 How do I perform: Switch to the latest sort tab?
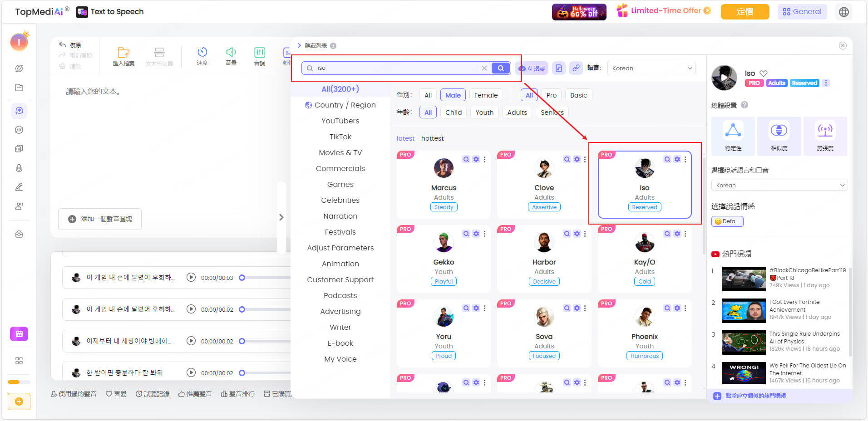pos(405,138)
